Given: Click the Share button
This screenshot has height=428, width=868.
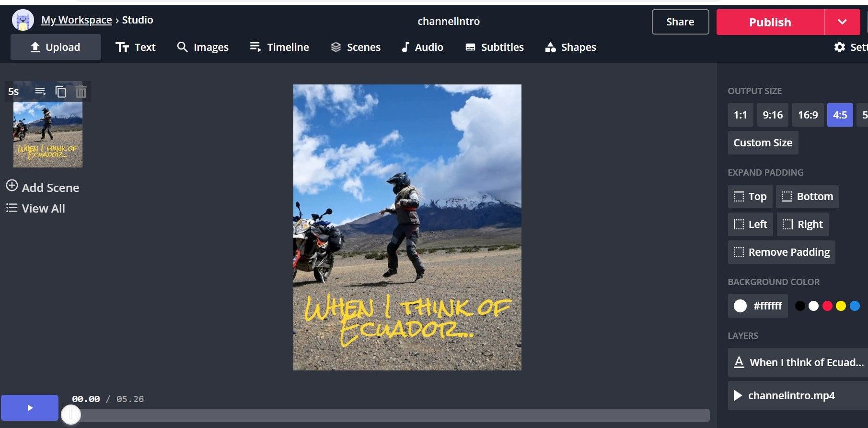Looking at the screenshot, I should (680, 22).
